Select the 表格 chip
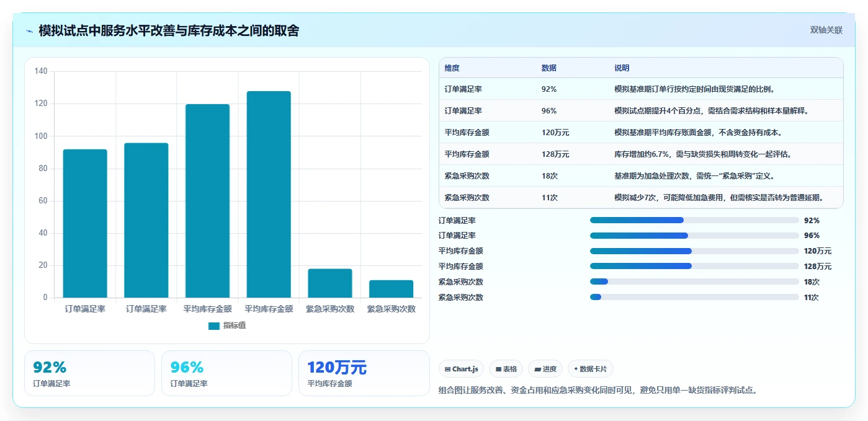The height and width of the screenshot is (421, 868). tap(506, 369)
